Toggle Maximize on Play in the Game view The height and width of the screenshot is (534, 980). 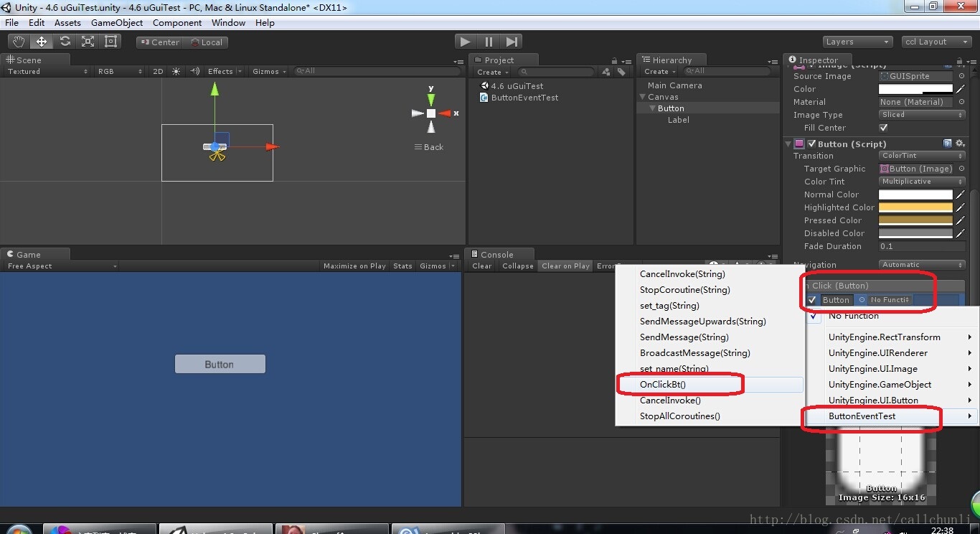(x=354, y=266)
